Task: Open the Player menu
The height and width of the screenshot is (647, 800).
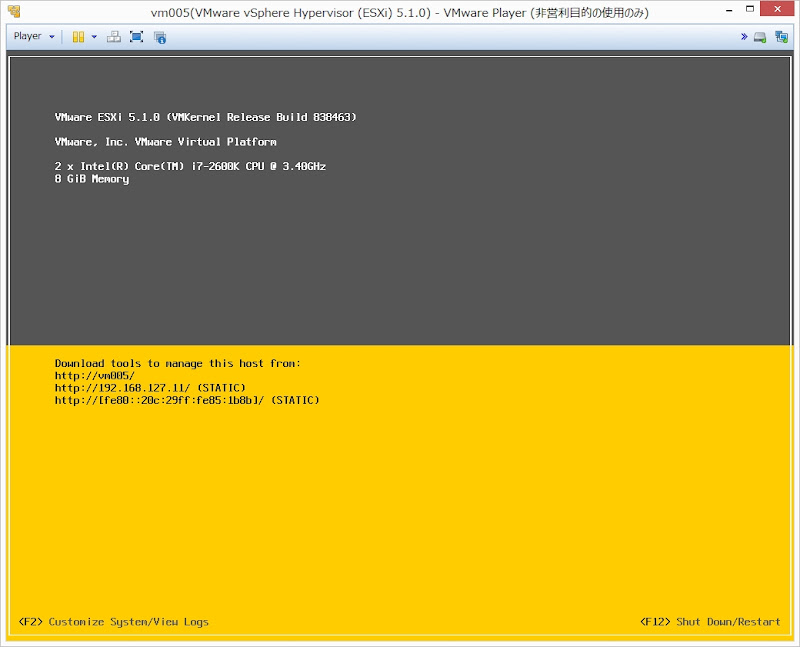Action: (x=34, y=36)
